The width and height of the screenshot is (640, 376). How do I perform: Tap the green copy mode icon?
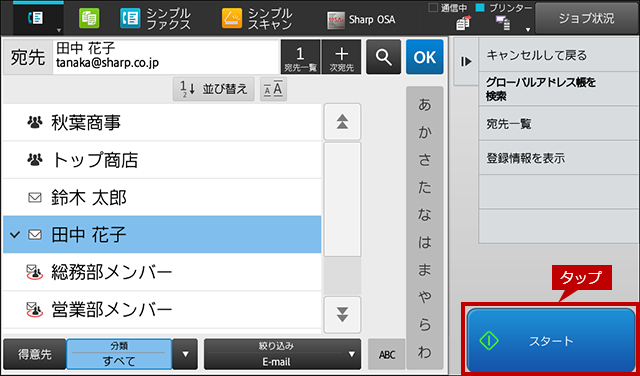[89, 19]
